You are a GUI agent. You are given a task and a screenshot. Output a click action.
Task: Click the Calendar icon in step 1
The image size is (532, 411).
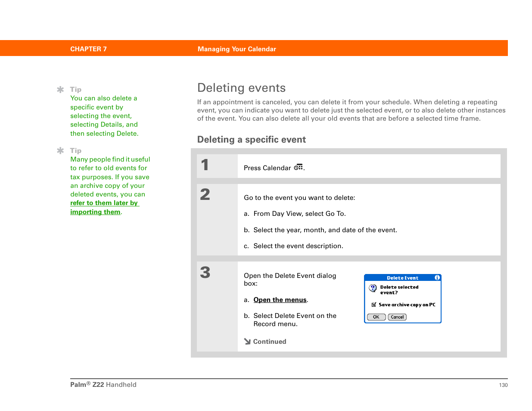coord(299,167)
